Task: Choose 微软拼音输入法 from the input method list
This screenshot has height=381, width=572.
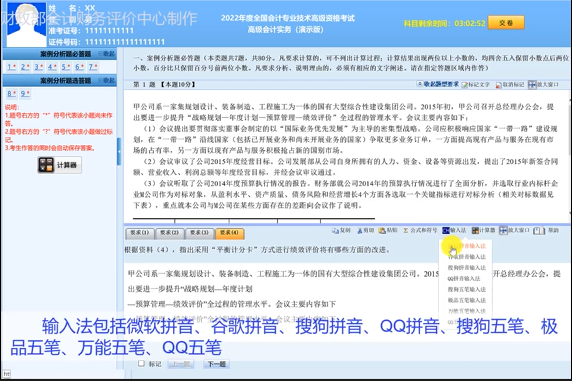Action: coord(466,246)
